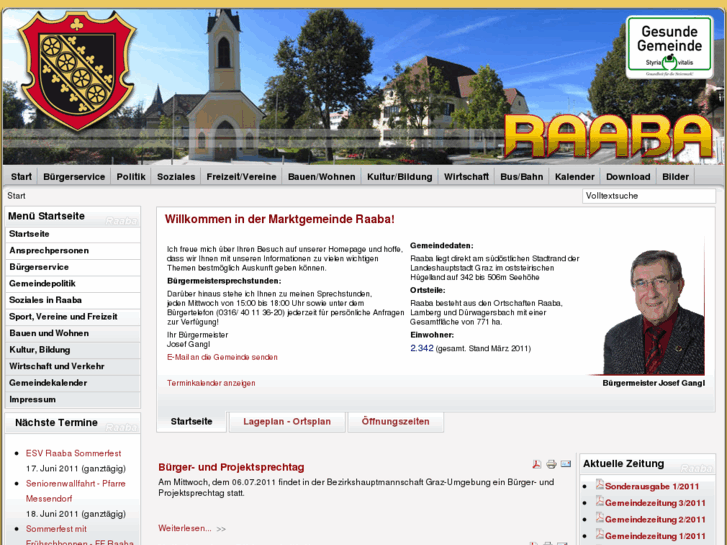The height and width of the screenshot is (545, 727).
Task: Open Bürgerservice in the top navigation
Action: click(x=74, y=177)
